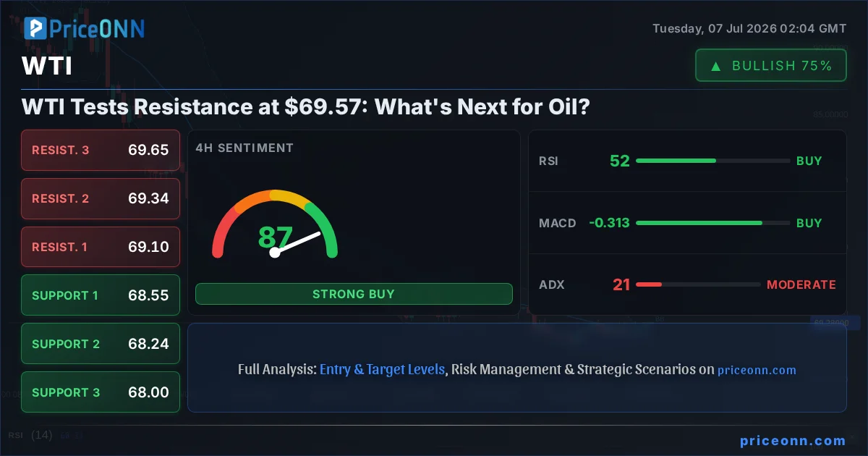868x456 pixels.
Task: Click the WTI symbol title
Action: [x=47, y=67]
